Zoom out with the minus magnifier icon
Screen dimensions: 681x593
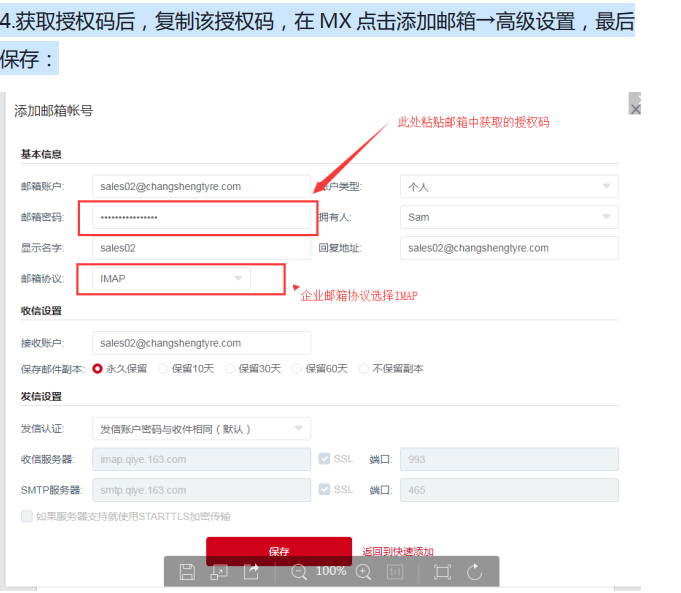(298, 571)
